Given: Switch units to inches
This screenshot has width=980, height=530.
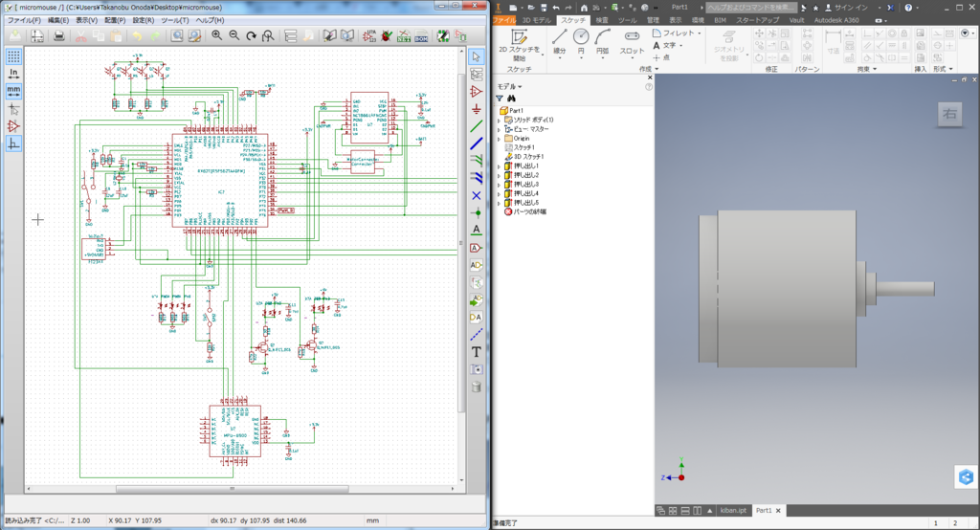Looking at the screenshot, I should 13,74.
